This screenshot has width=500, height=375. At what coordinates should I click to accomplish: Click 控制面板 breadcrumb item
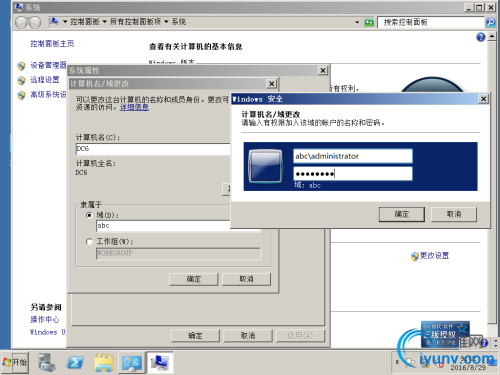coord(85,22)
